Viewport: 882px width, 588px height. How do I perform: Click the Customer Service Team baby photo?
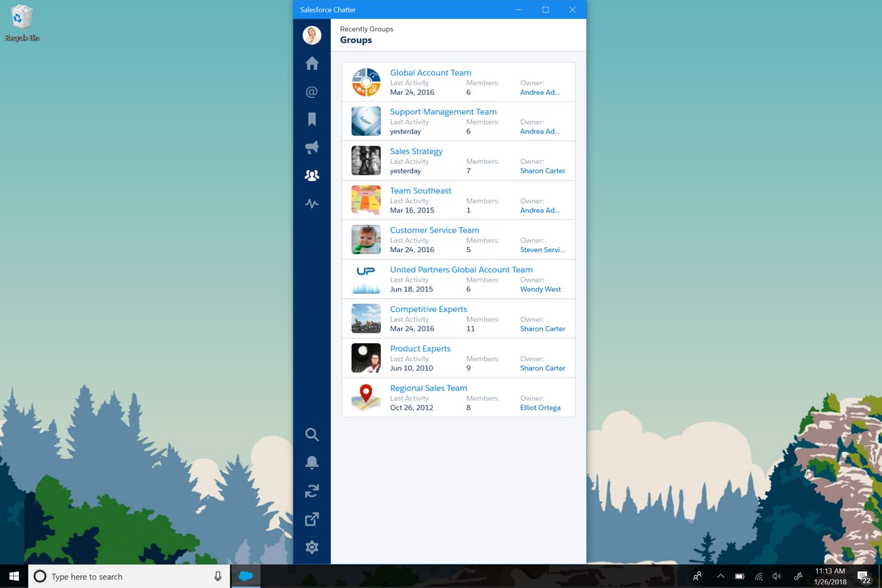click(x=366, y=239)
